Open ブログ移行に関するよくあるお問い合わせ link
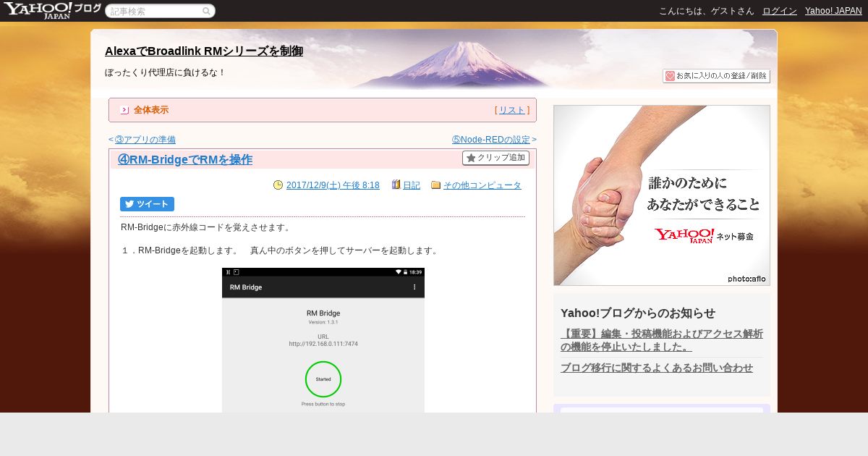This screenshot has height=456, width=868. click(657, 368)
